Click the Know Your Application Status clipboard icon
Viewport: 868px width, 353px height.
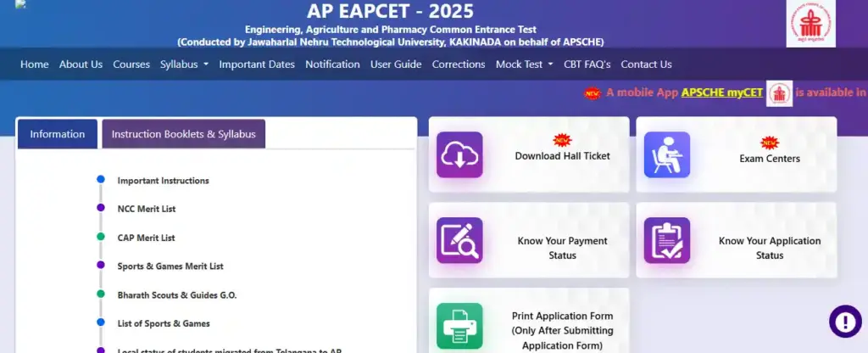pos(666,240)
